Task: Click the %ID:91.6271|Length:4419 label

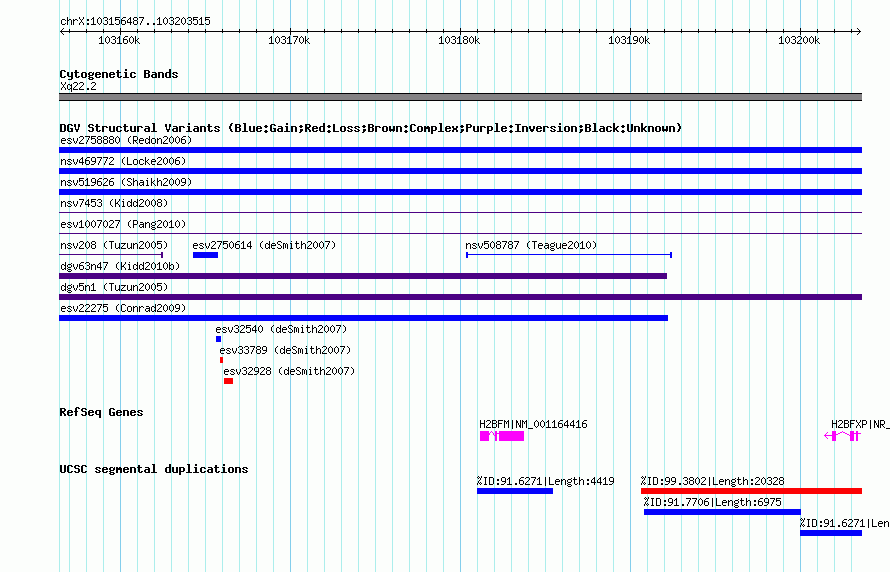Action: 545,481
